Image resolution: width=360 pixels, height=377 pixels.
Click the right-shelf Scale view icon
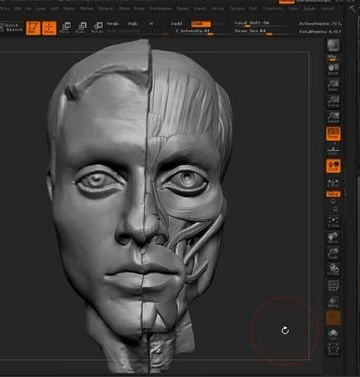coord(333,253)
